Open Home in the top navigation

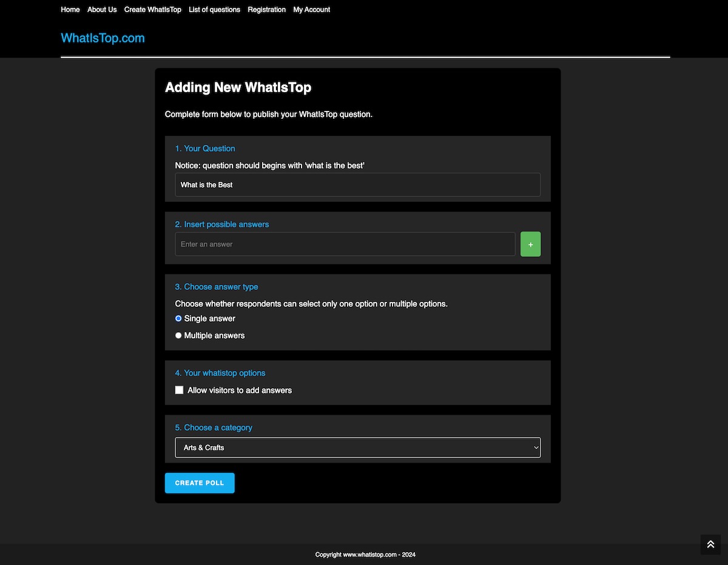tap(70, 10)
